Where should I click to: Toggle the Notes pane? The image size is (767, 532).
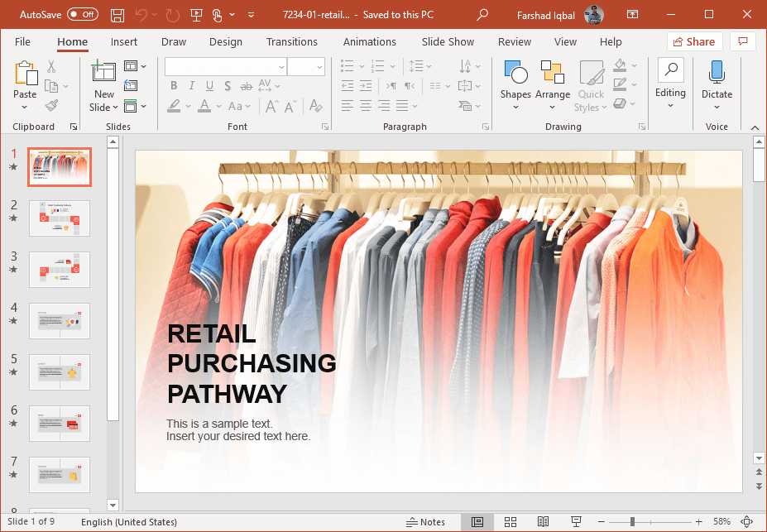pos(426,522)
